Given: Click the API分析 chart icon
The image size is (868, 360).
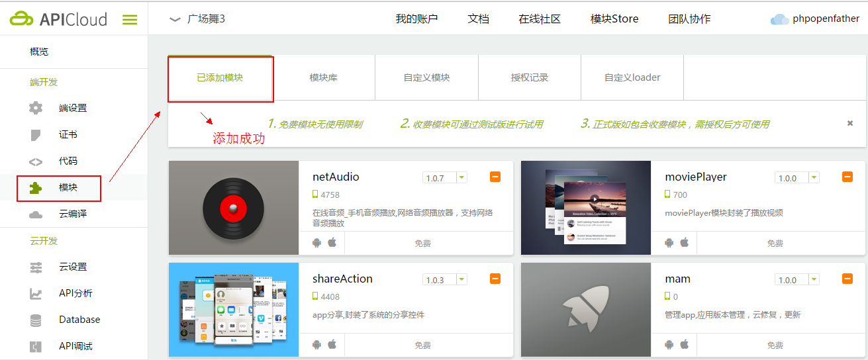Looking at the screenshot, I should click(36, 293).
